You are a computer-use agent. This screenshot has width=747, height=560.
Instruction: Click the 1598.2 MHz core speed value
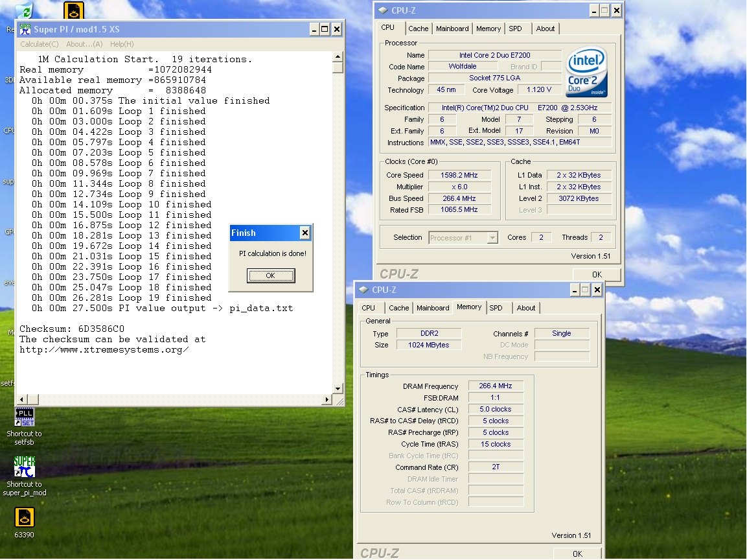pyautogui.click(x=459, y=175)
